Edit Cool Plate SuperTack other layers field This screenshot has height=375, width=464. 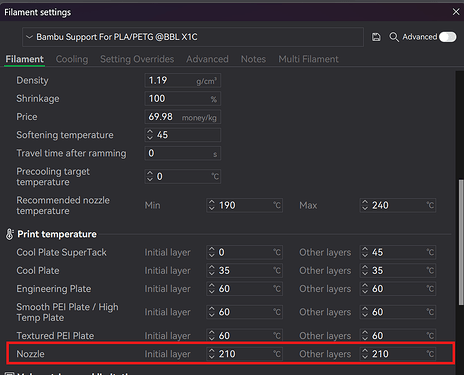pyautogui.click(x=398, y=252)
